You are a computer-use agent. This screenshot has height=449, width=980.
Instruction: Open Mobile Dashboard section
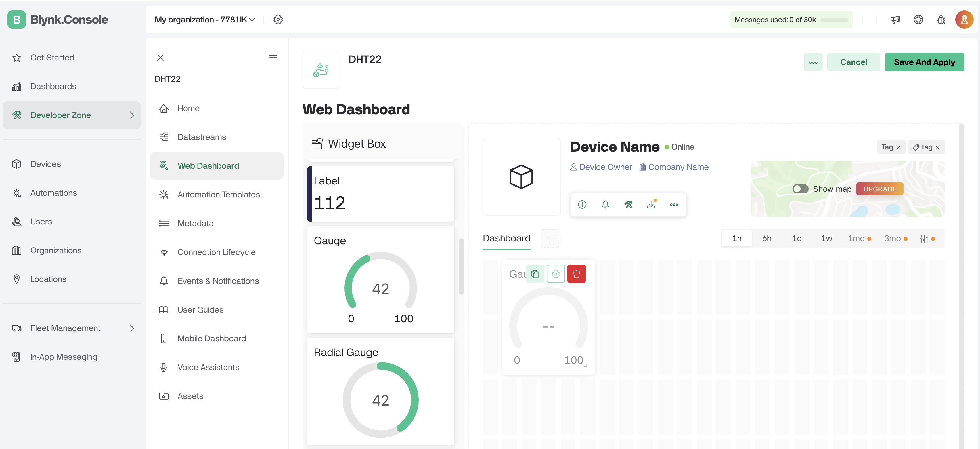[x=217, y=338]
